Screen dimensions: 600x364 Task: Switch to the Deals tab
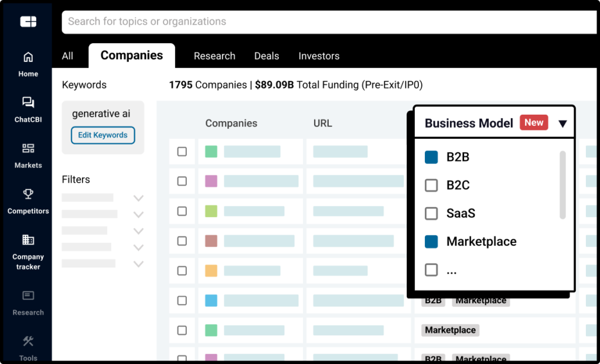pyautogui.click(x=267, y=56)
